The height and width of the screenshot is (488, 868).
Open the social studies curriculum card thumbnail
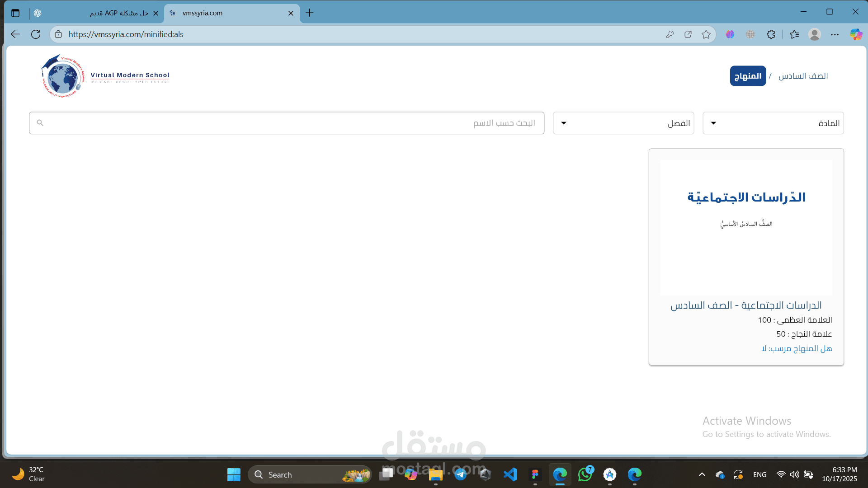click(746, 228)
